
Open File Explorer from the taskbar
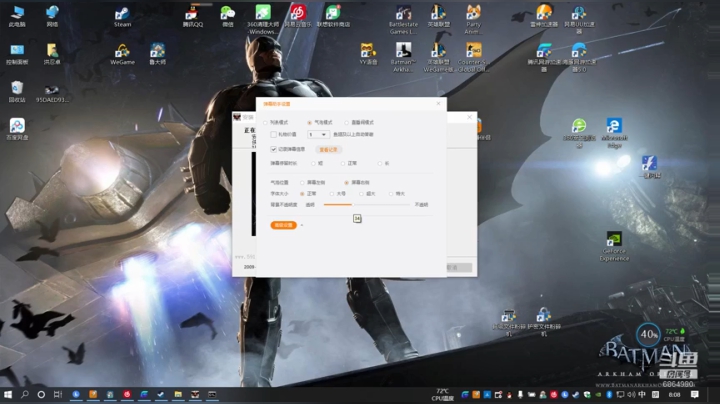coord(178,394)
